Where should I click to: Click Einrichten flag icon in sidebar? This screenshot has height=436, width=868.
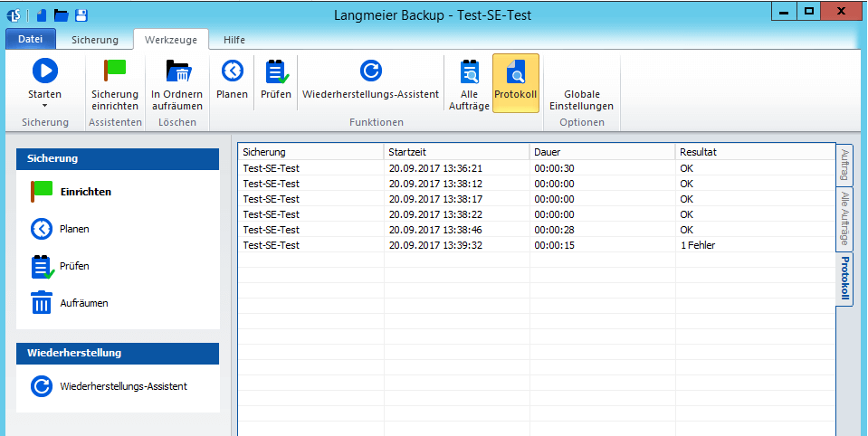[x=42, y=192]
